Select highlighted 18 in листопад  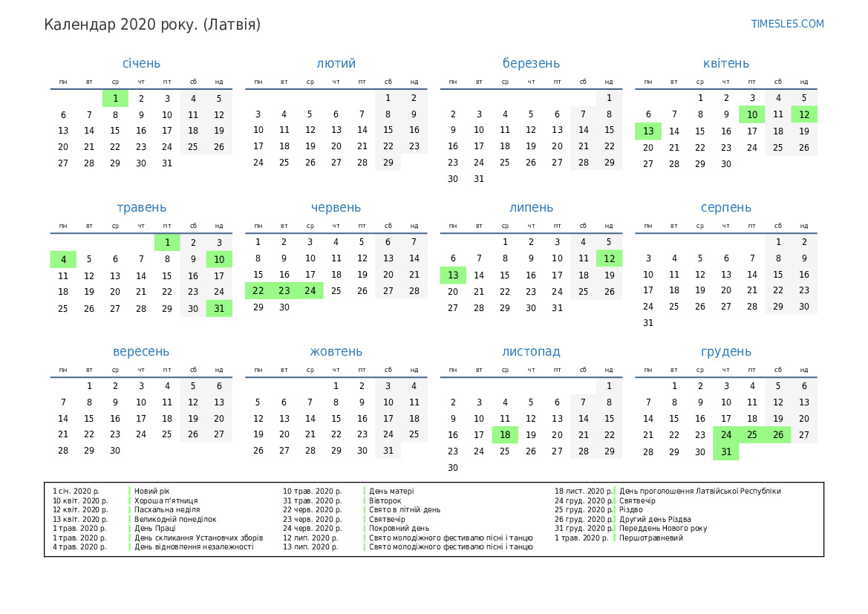point(505,435)
